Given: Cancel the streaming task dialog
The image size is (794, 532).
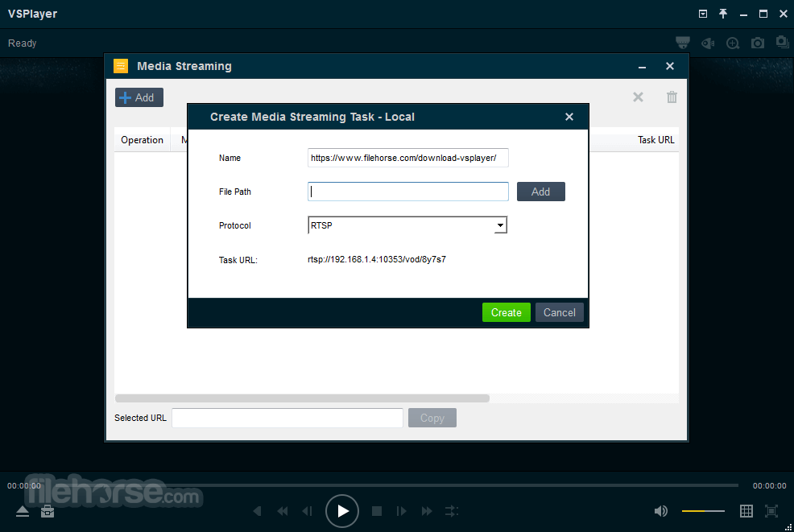Looking at the screenshot, I should (x=560, y=312).
